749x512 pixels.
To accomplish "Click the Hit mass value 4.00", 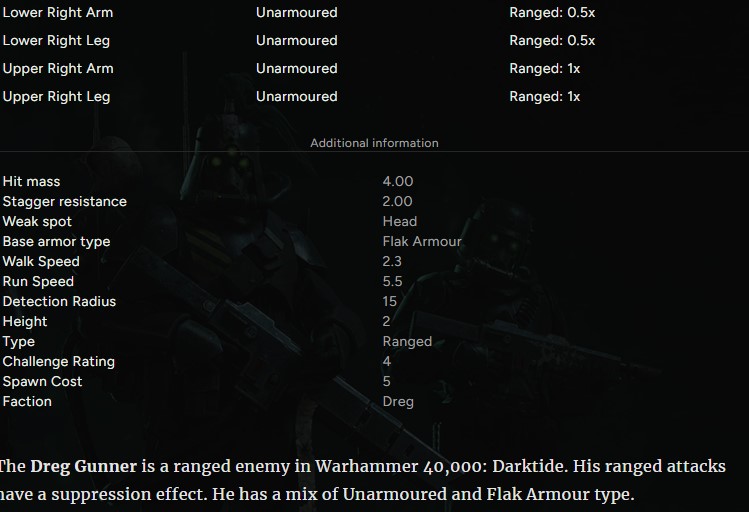I will click(x=398, y=181).
